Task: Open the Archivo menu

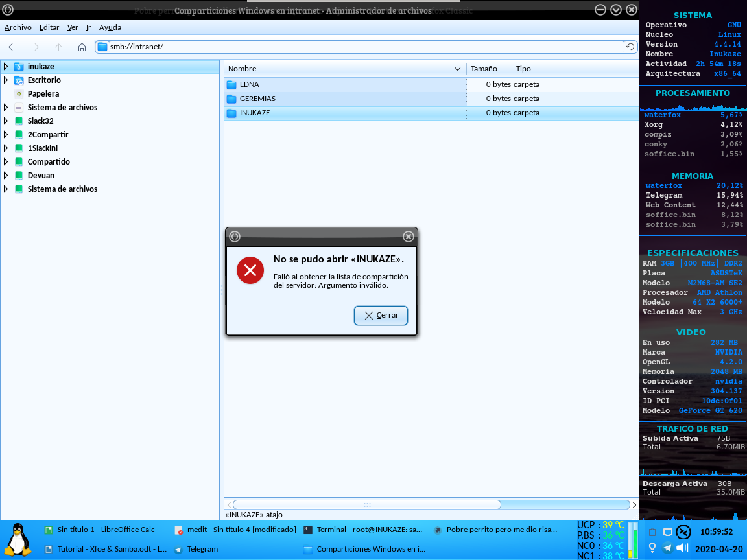Action: (18, 27)
